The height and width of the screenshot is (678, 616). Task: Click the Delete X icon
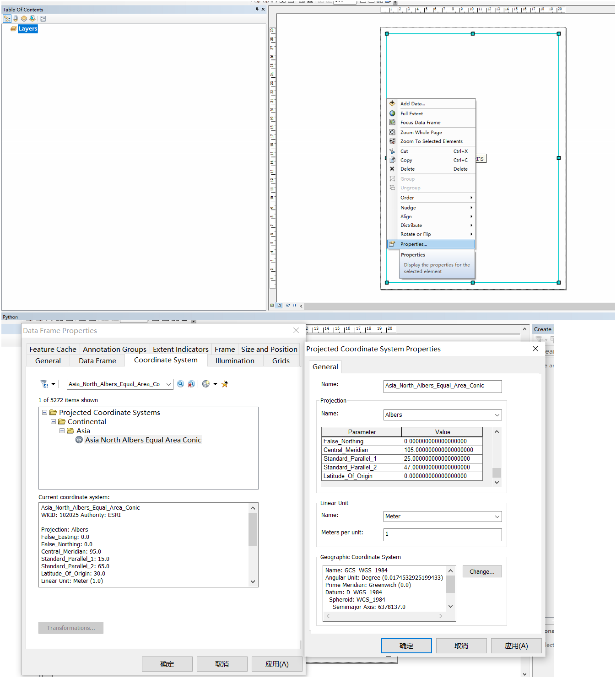[x=392, y=169]
